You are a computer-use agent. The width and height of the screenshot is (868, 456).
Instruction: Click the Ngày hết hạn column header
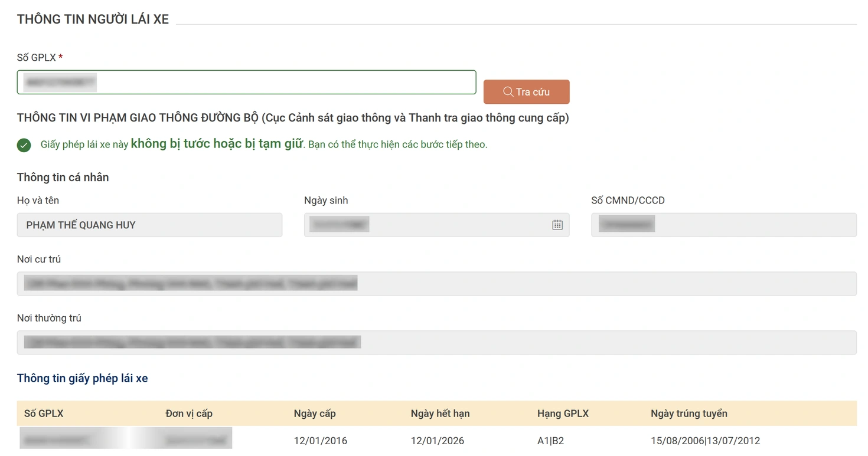click(x=440, y=414)
